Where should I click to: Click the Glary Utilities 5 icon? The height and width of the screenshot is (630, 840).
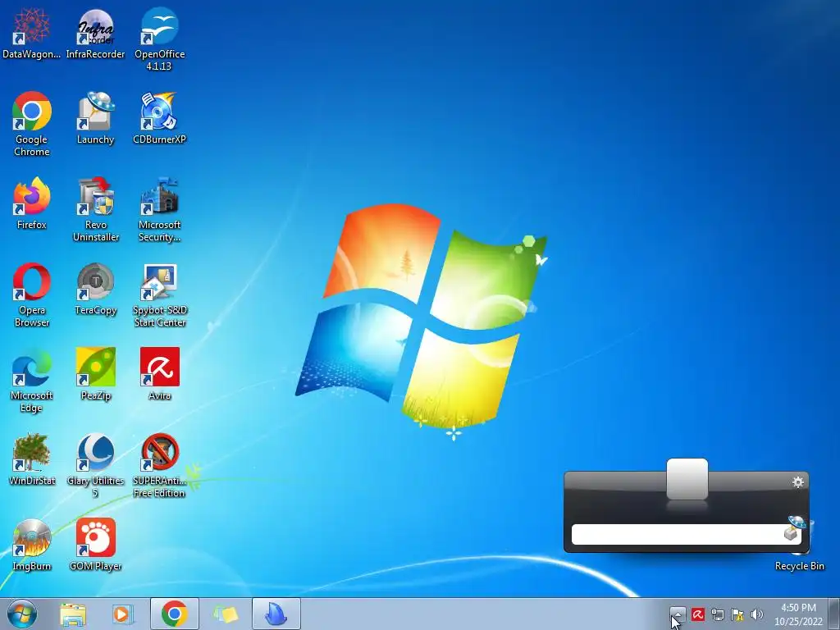tap(95, 465)
